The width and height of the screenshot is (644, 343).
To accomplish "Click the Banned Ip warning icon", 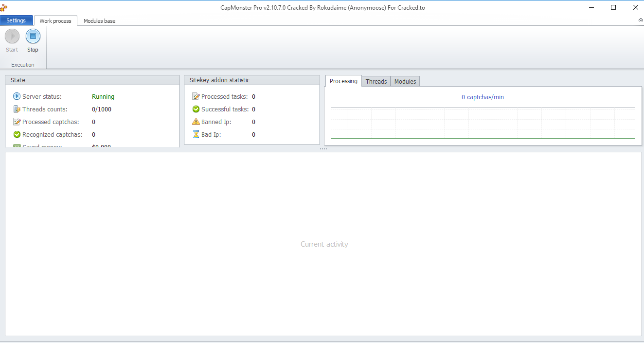I will click(x=196, y=122).
